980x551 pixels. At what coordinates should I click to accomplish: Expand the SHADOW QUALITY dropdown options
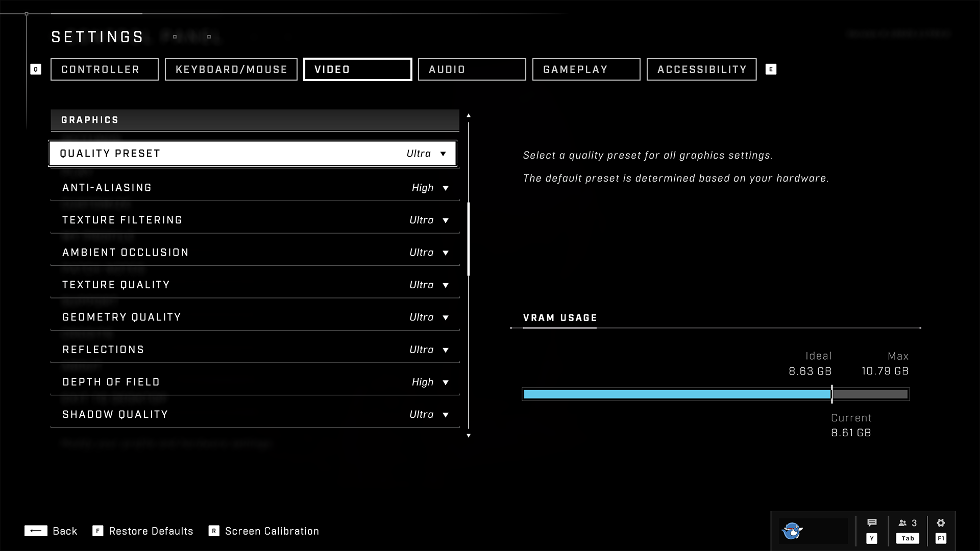click(445, 414)
